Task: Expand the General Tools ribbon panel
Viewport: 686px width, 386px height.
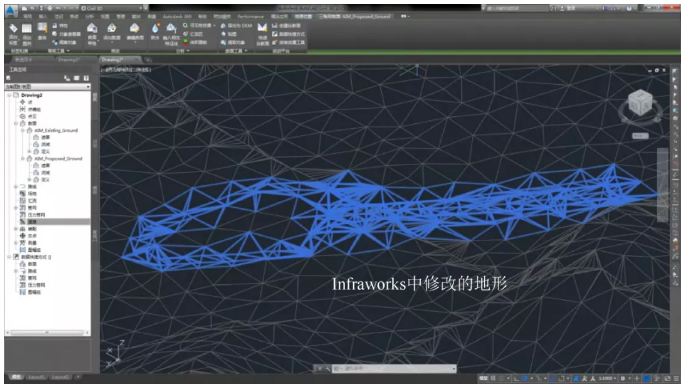Action: (59, 51)
